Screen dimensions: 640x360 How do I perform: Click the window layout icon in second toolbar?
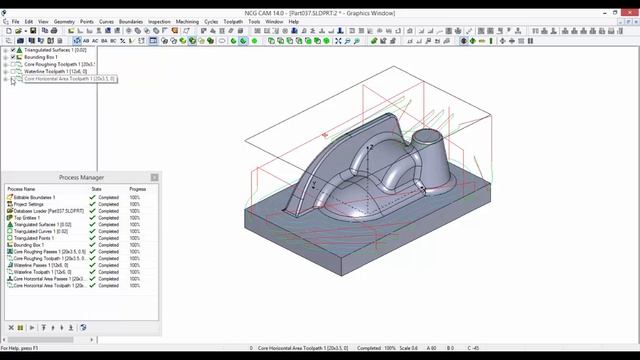pyautogui.click(x=153, y=41)
